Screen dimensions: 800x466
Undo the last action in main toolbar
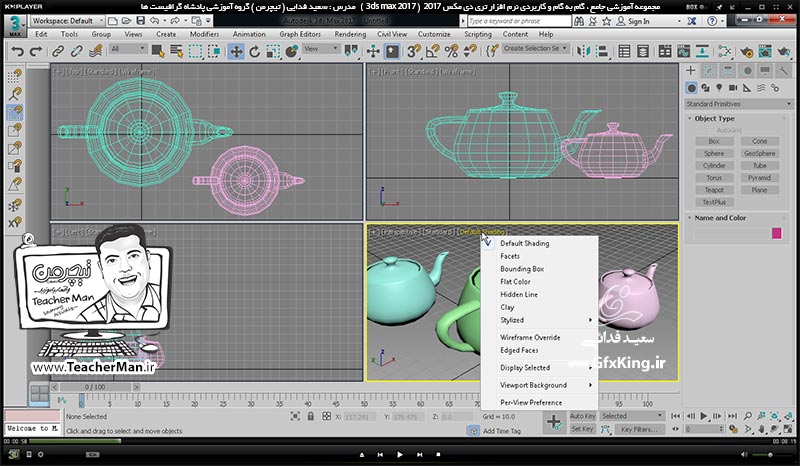17,52
